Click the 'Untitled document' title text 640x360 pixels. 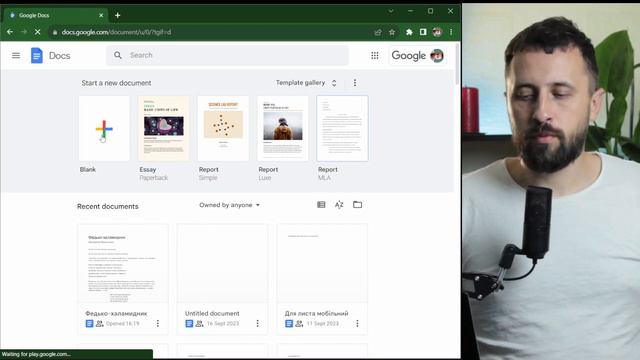212,313
